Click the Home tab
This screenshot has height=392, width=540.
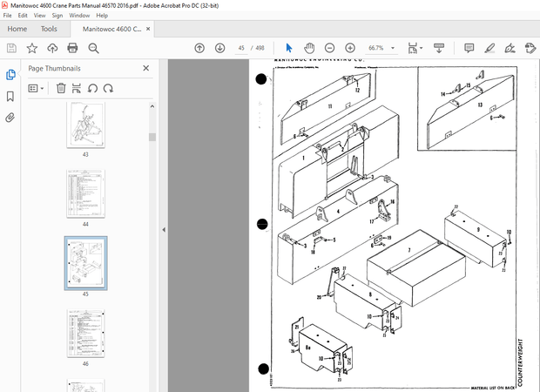coord(17,29)
